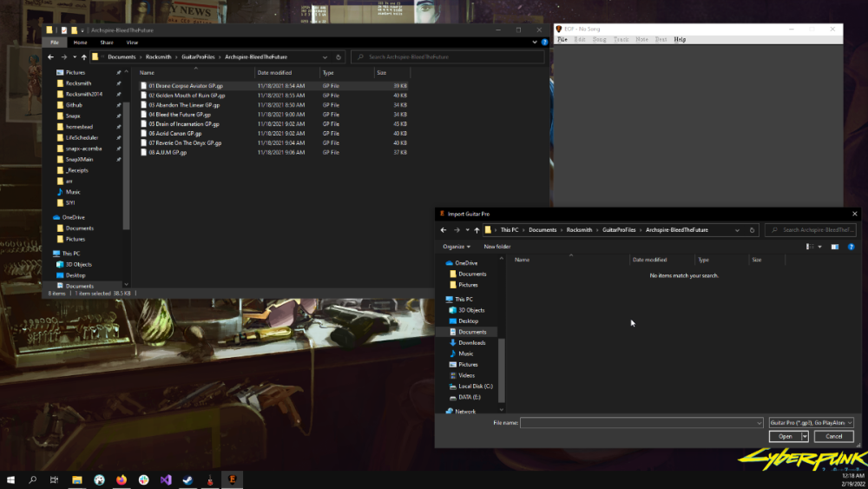Select Downloads in Import dialog sidebar
The image size is (868, 489).
[x=471, y=343]
